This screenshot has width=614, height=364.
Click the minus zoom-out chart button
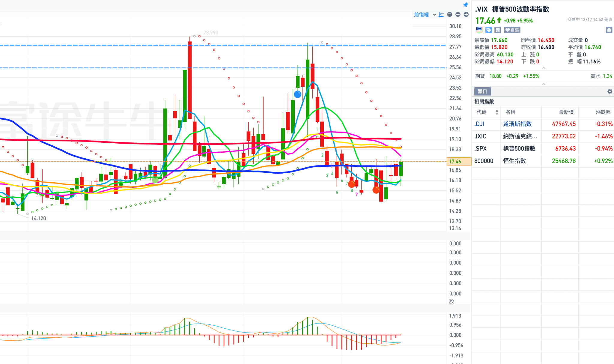pyautogui.click(x=458, y=14)
